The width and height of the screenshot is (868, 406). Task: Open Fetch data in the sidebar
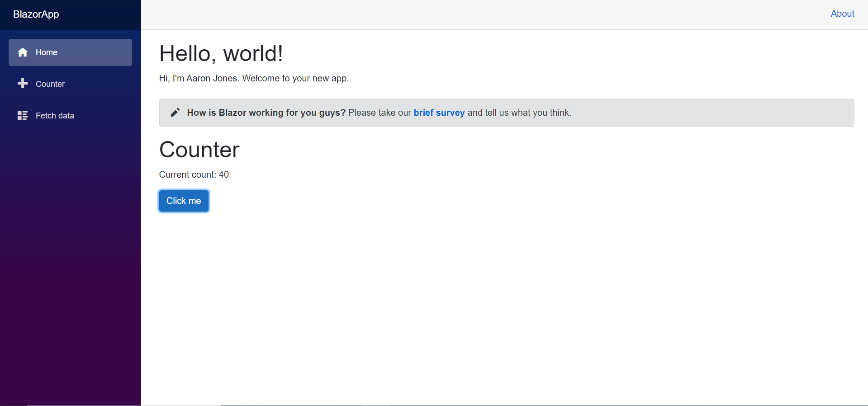[x=70, y=116]
